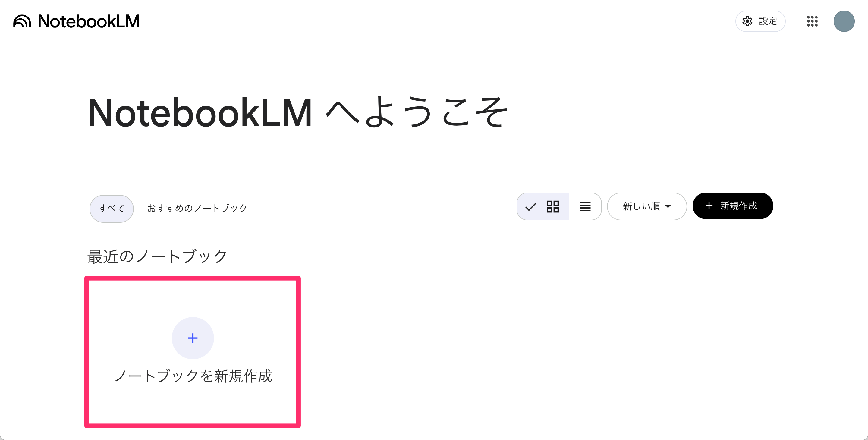Click the settings gear icon

point(747,21)
